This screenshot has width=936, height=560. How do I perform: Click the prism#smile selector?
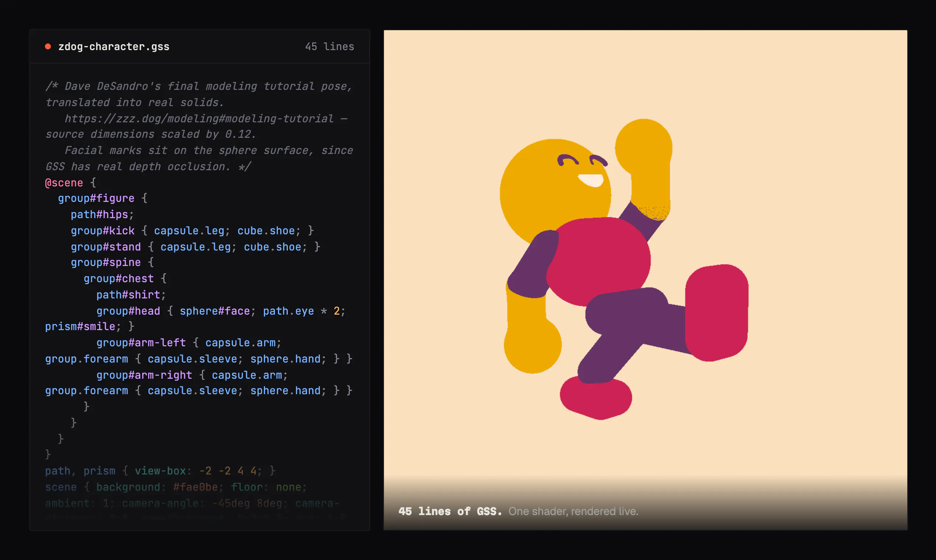coord(80,326)
